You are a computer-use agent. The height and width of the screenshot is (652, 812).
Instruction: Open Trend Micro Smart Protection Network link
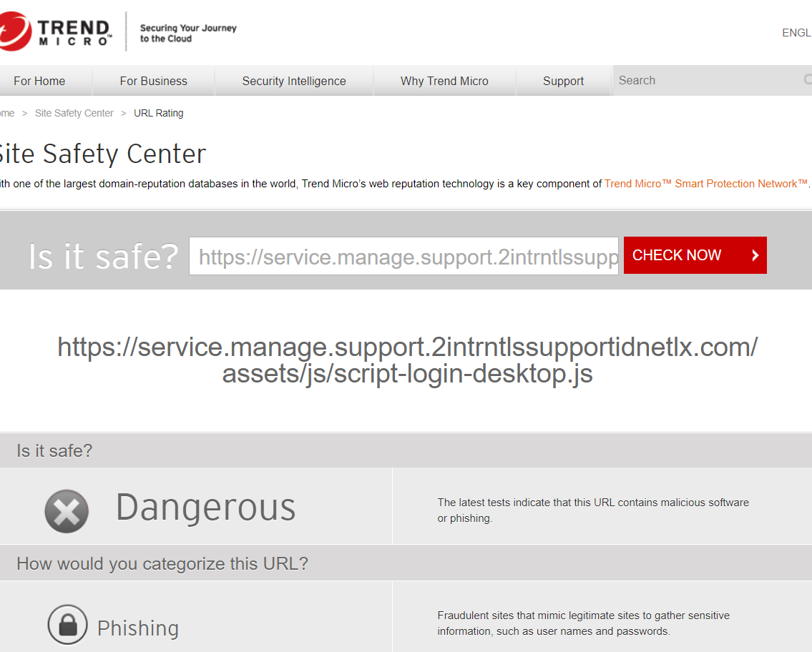point(706,184)
